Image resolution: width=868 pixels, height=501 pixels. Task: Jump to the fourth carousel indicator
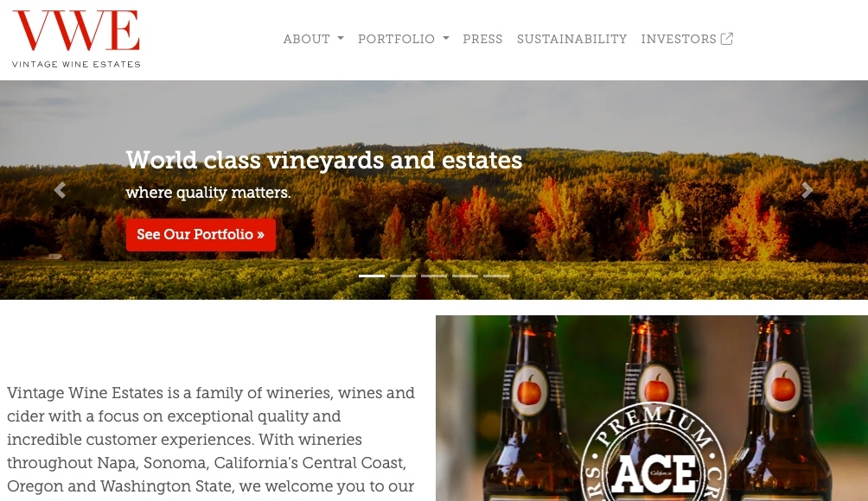click(465, 276)
